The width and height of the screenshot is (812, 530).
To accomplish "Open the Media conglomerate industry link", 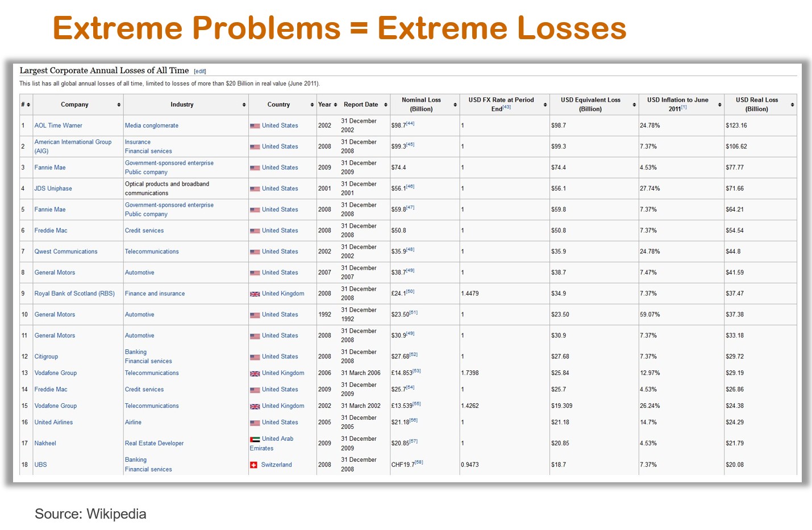I will coord(152,126).
